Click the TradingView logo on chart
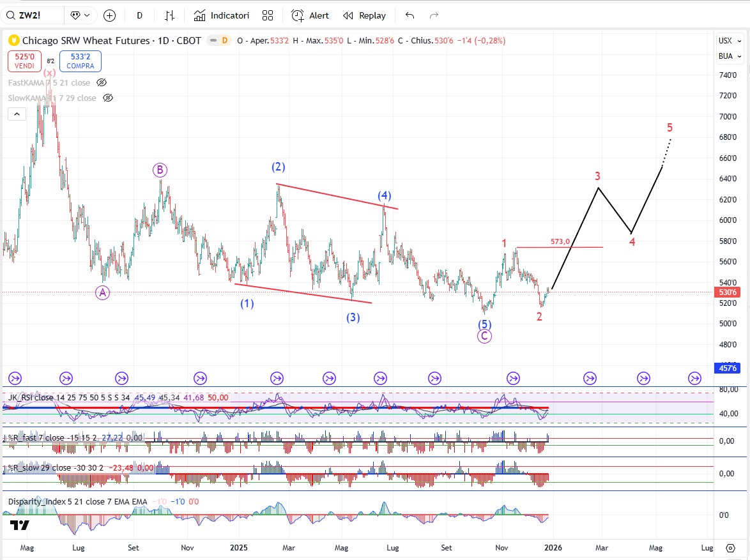Image resolution: width=750 pixels, height=560 pixels. [19, 525]
